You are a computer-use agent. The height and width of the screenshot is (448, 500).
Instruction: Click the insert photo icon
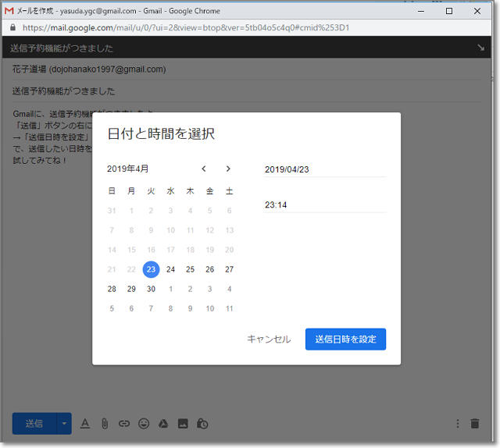(x=184, y=424)
